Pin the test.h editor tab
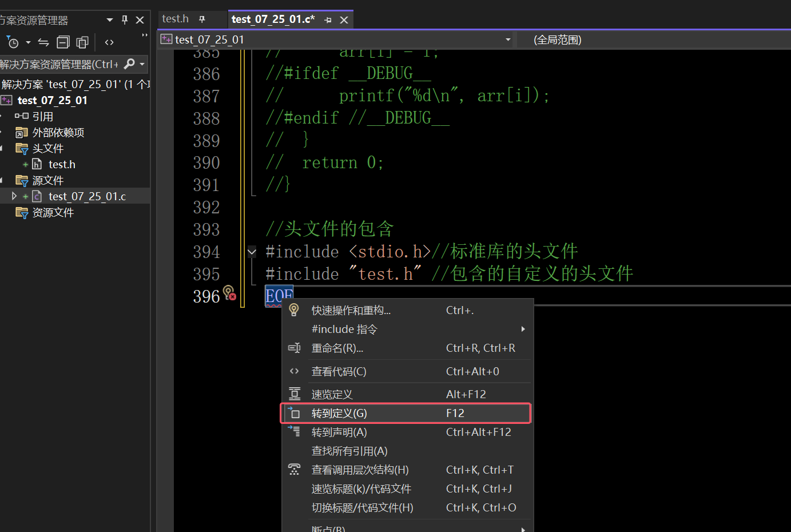 pyautogui.click(x=202, y=19)
